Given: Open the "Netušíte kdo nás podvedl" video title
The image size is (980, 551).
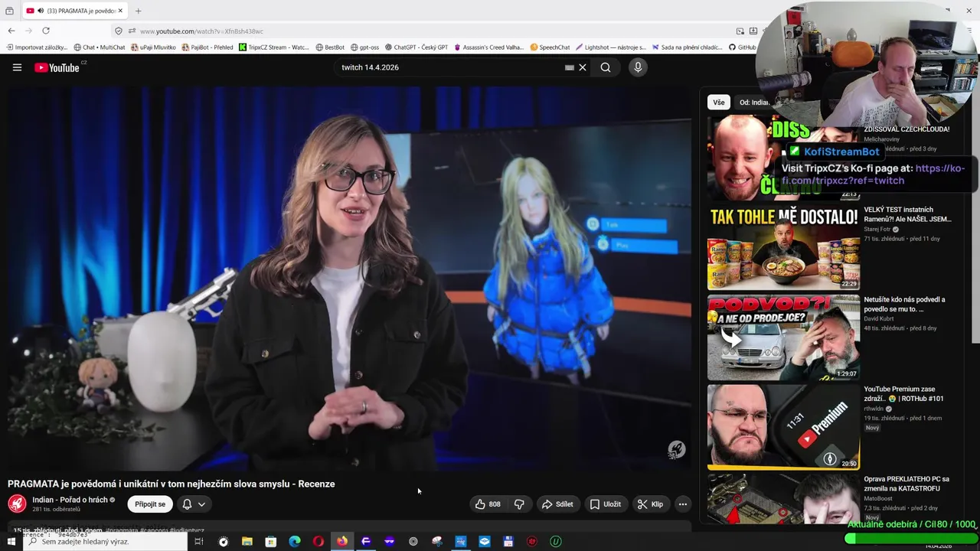Looking at the screenshot, I should click(904, 304).
